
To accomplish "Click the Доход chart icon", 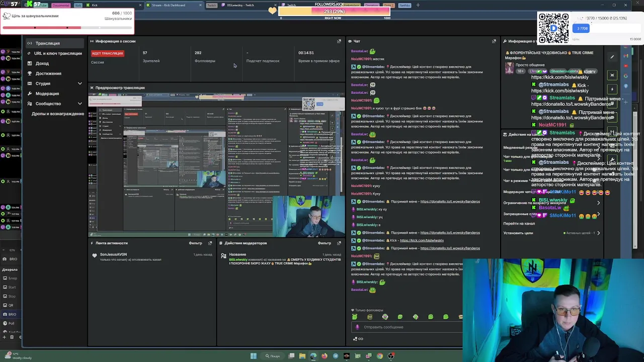I will tap(30, 63).
